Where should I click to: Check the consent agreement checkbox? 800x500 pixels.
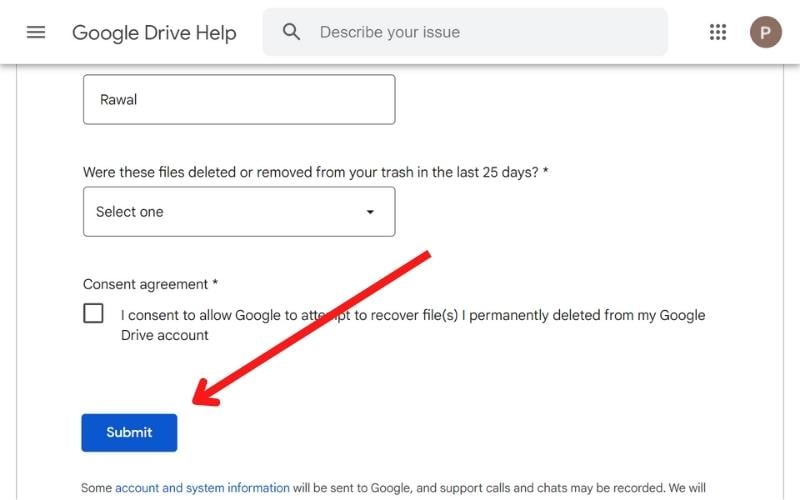(93, 313)
